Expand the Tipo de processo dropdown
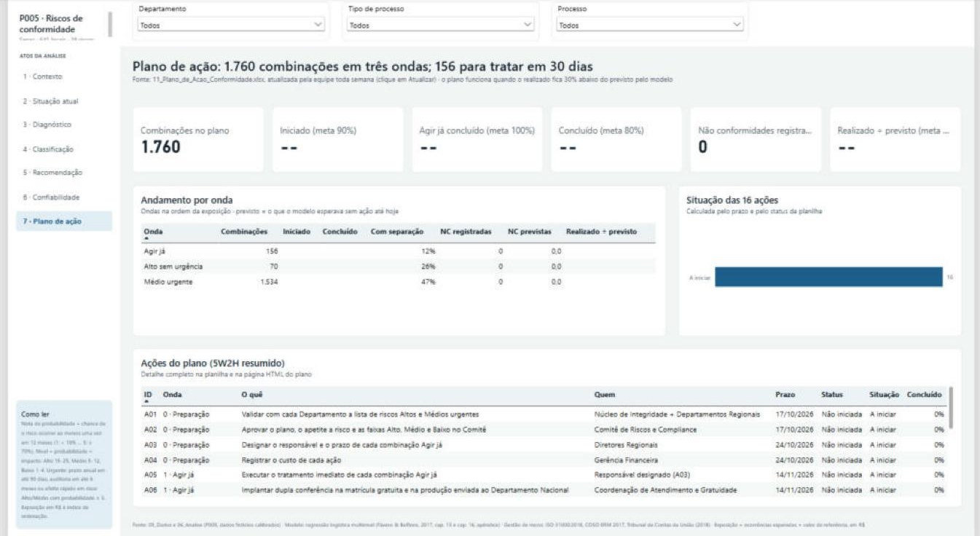The height and width of the screenshot is (536, 980). (442, 25)
